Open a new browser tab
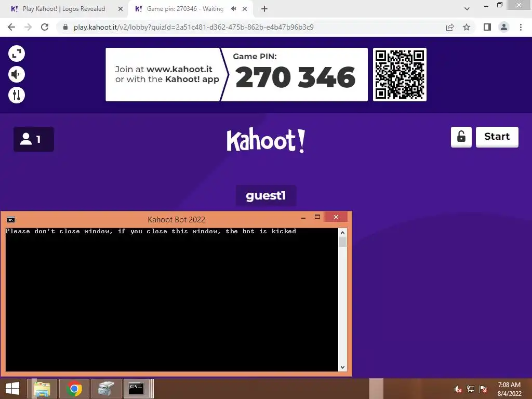Screen dimensions: 532x399 tap(264, 9)
